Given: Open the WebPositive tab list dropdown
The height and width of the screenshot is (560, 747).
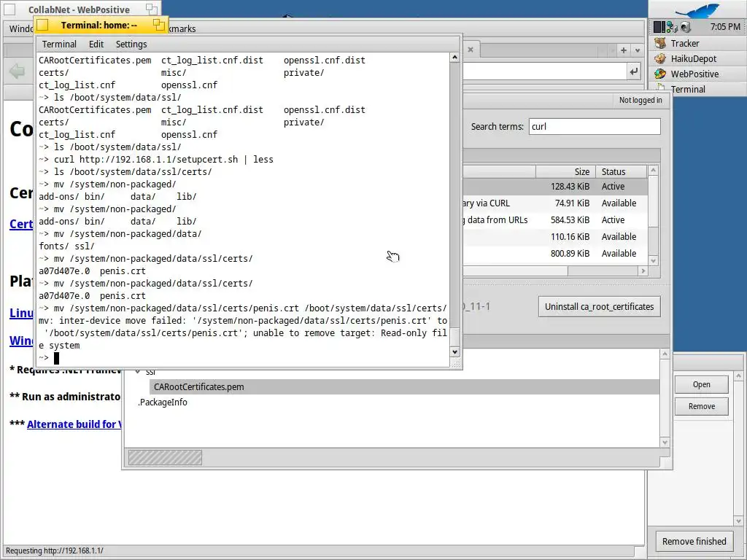Looking at the screenshot, I should (637, 50).
